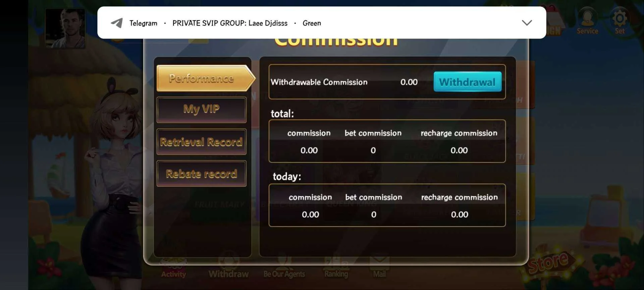This screenshot has width=644, height=290.
Task: Click the total commission value 0.00
Action: coord(309,150)
